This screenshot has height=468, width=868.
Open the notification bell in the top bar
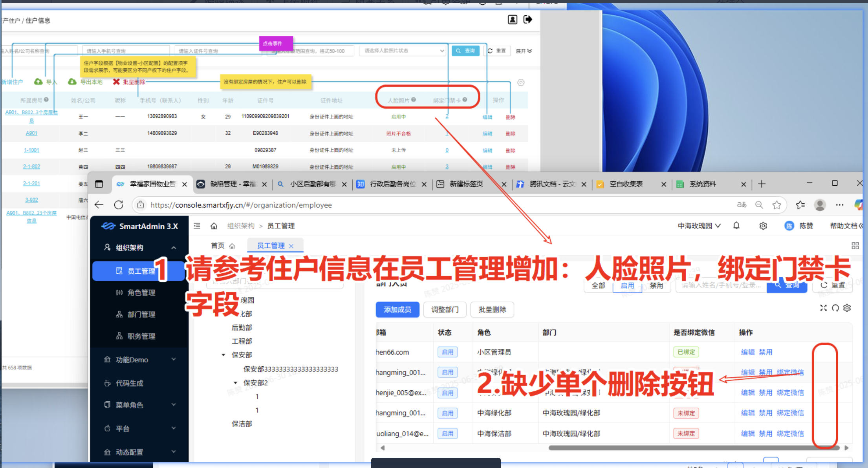[736, 226]
